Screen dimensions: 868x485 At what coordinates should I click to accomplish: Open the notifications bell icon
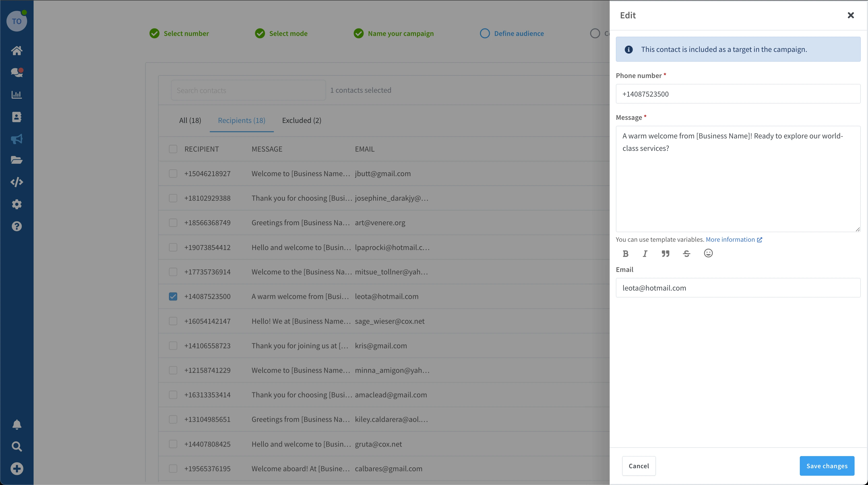tap(17, 424)
